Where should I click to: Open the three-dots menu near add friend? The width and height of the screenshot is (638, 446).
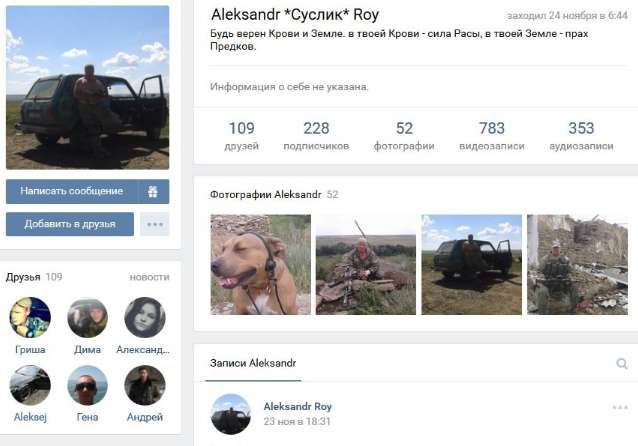(155, 224)
